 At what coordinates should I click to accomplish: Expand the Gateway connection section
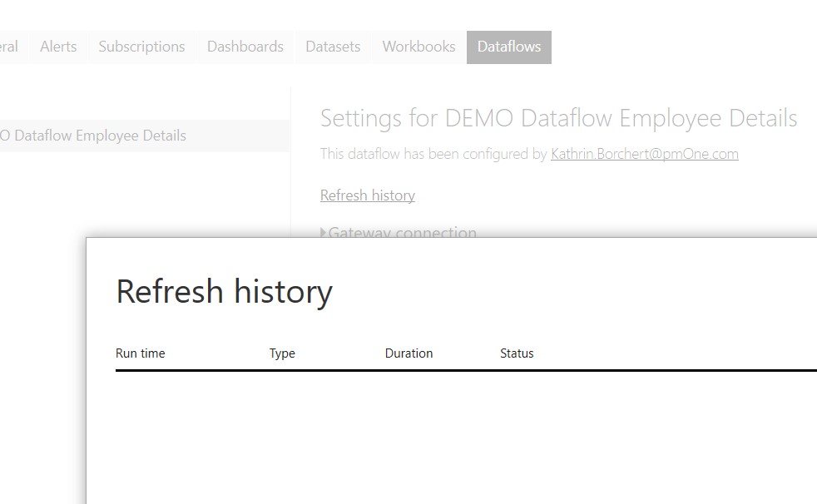coord(399,232)
